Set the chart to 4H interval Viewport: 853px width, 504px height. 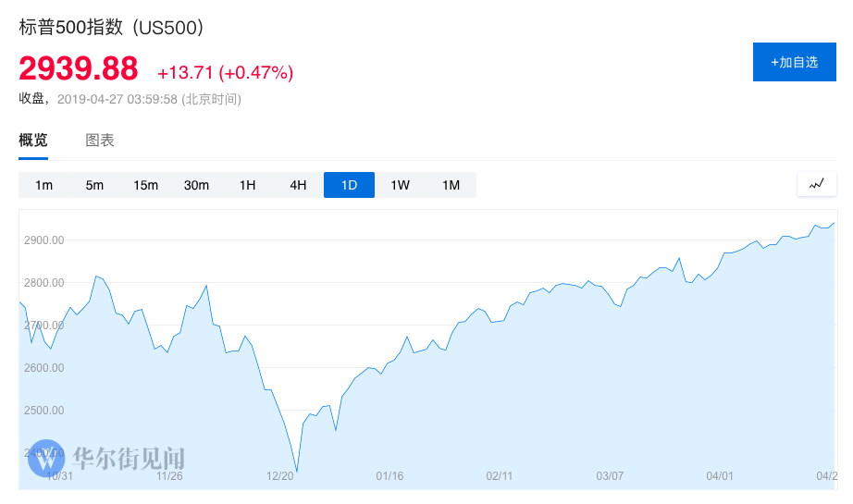click(x=298, y=185)
